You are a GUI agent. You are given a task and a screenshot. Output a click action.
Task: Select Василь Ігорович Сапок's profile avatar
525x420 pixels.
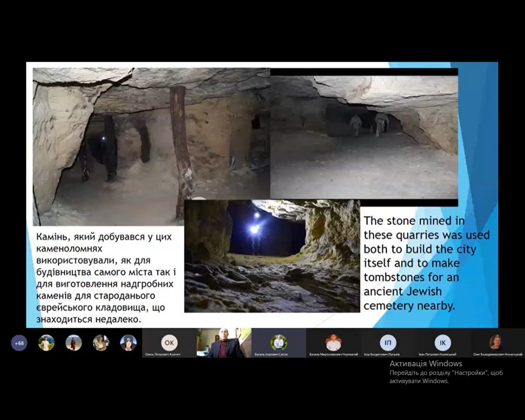[278, 343]
